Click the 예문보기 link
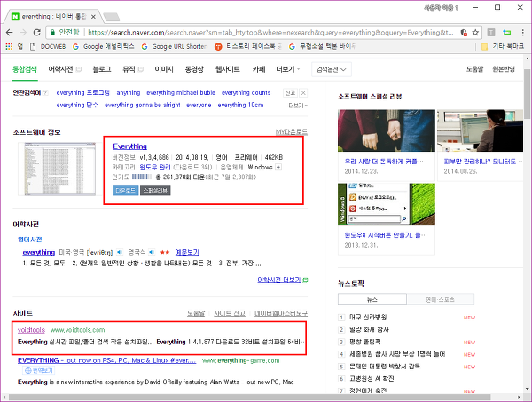Viewport: 532px width, 402px height. click(x=187, y=252)
